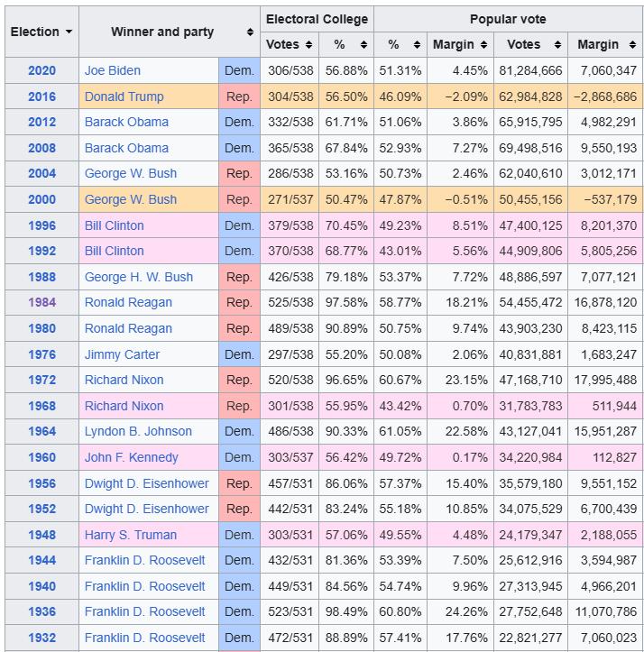The width and height of the screenshot is (644, 652).
Task: Open the 2020 election link
Action: click(41, 70)
